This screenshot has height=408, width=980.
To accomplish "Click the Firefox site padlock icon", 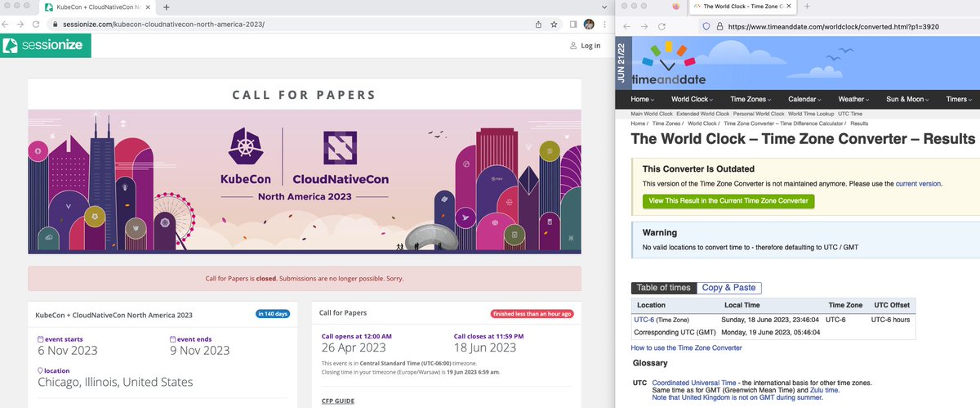I will pos(719,26).
